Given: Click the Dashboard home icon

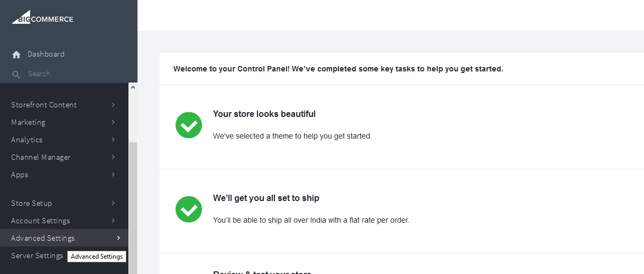Looking at the screenshot, I should click(16, 54).
